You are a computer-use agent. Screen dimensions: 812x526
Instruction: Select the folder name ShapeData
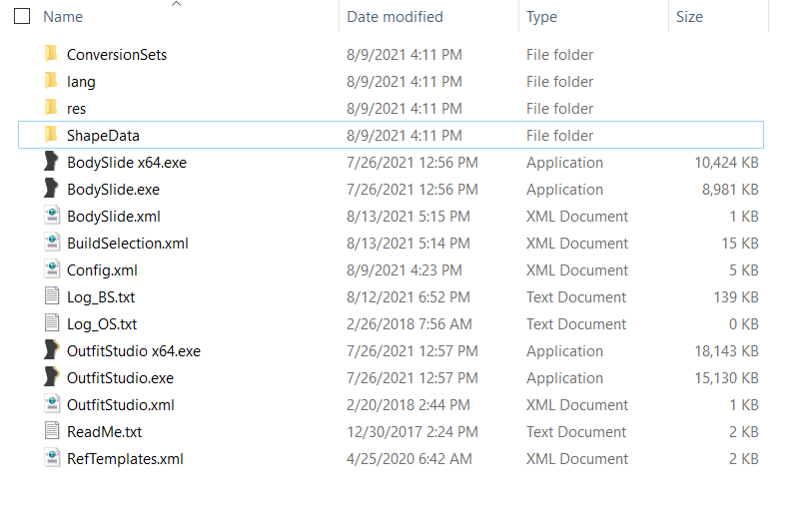click(103, 136)
